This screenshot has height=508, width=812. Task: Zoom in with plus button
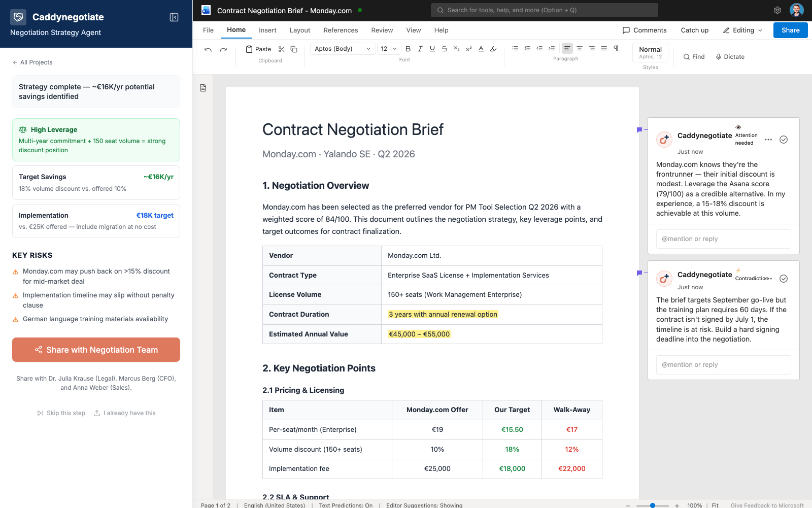coord(677,505)
